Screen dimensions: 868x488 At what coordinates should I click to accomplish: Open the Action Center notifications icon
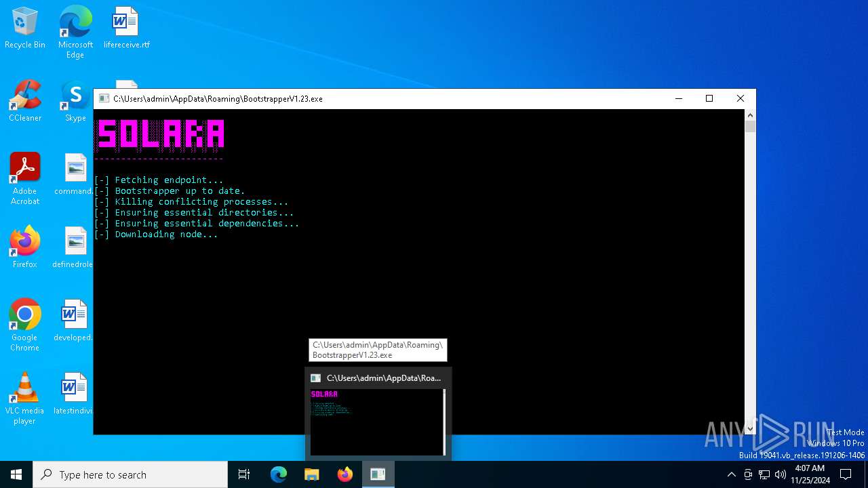[x=846, y=474]
